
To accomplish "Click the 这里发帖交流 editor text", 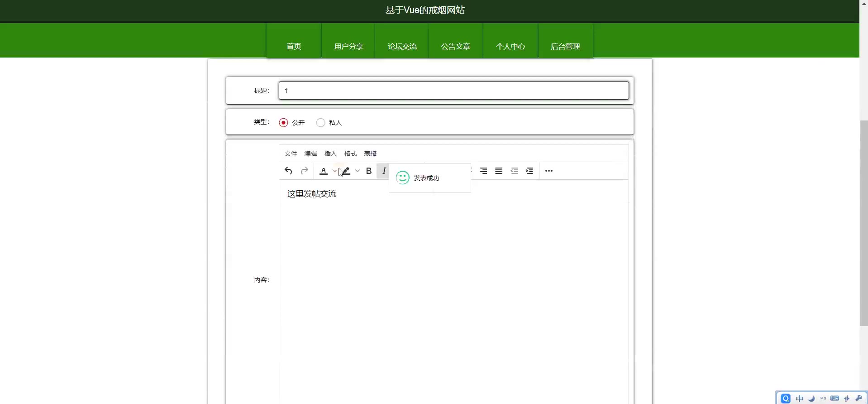I will 312,194.
